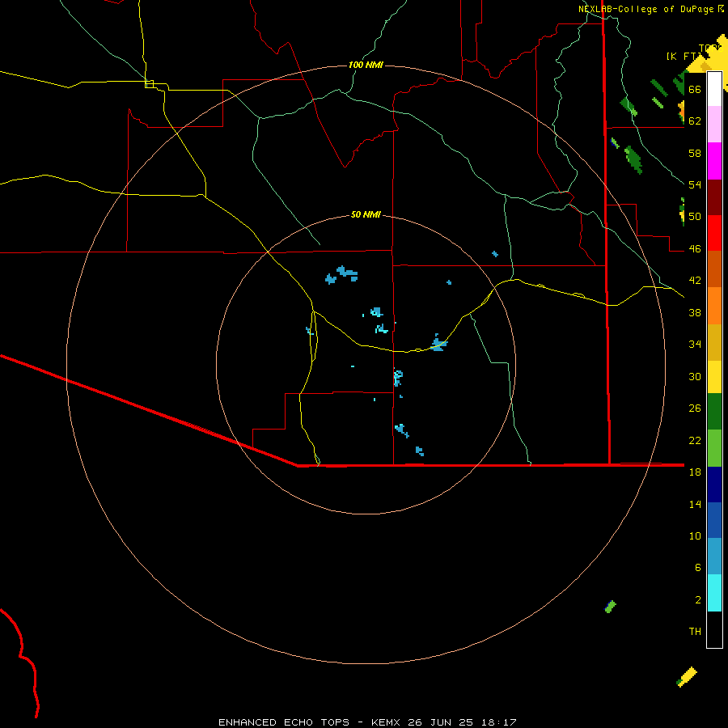The image size is (728, 728).
Task: Click the legend value 62
Action: pyautogui.click(x=695, y=121)
